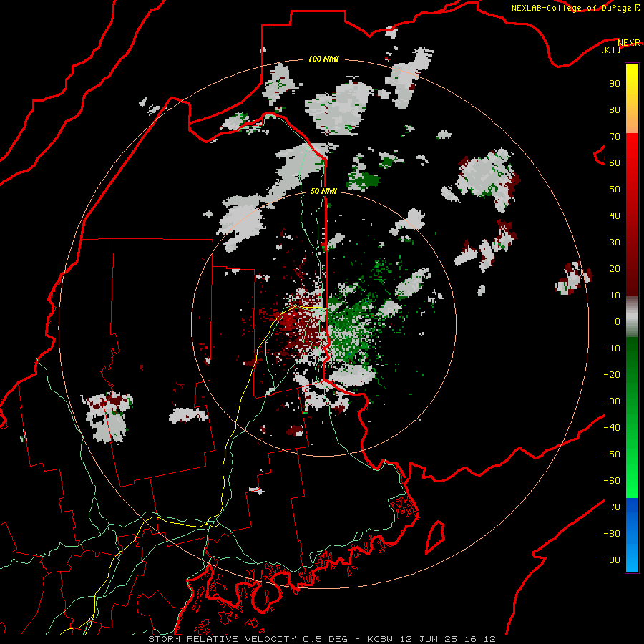Click the gray zero-velocity color bar segment
The image size is (644, 644).
click(632, 317)
